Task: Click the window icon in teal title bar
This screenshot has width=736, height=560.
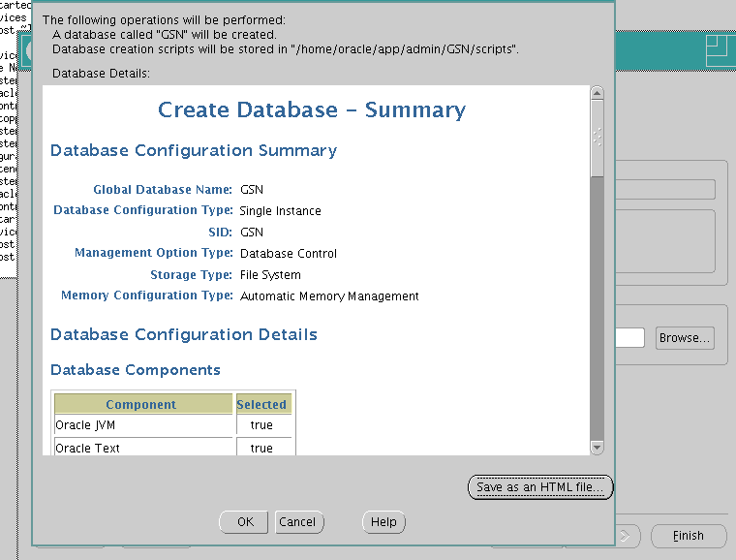Action: (721, 50)
